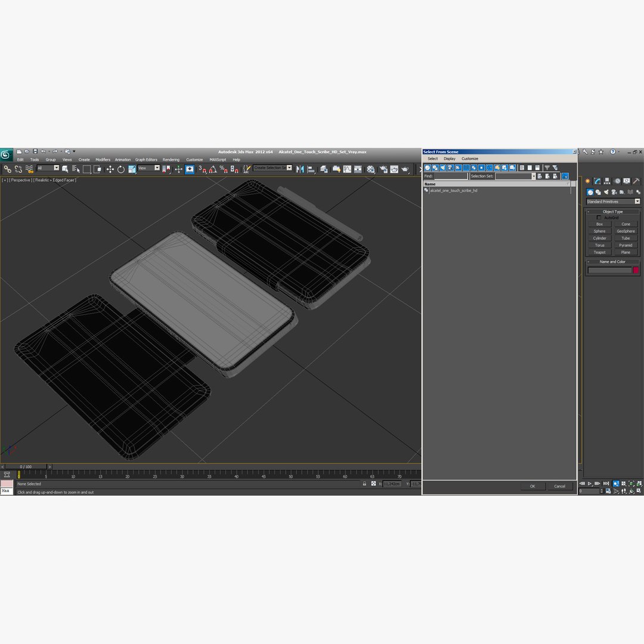
Task: Open Select by Name tool
Action: (76, 169)
